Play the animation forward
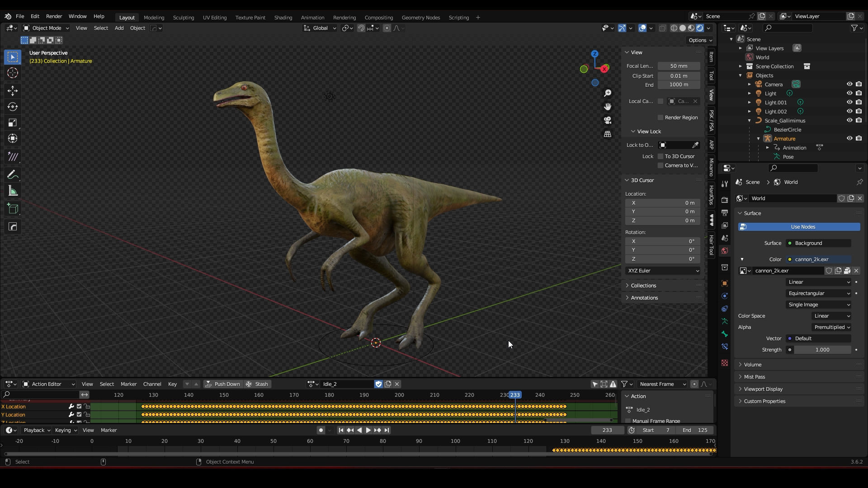Screen dimensions: 868x488 pos(368,430)
